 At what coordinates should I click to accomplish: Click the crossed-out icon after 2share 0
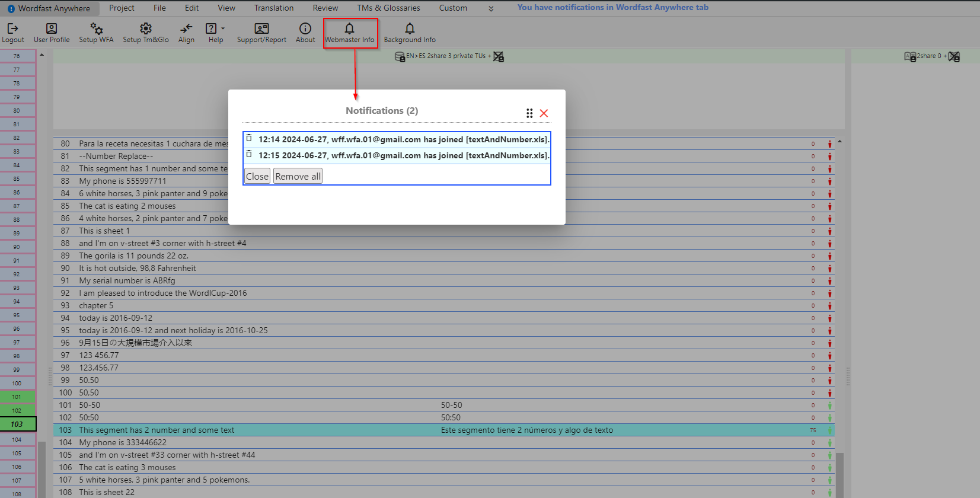point(954,57)
